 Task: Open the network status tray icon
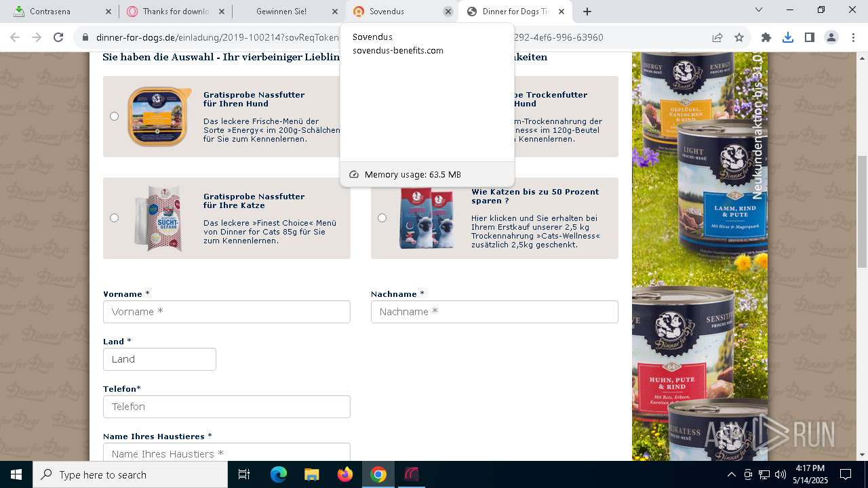(x=764, y=474)
